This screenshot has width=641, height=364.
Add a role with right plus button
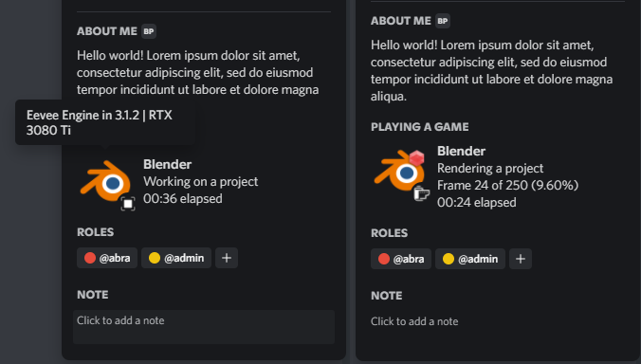(521, 259)
